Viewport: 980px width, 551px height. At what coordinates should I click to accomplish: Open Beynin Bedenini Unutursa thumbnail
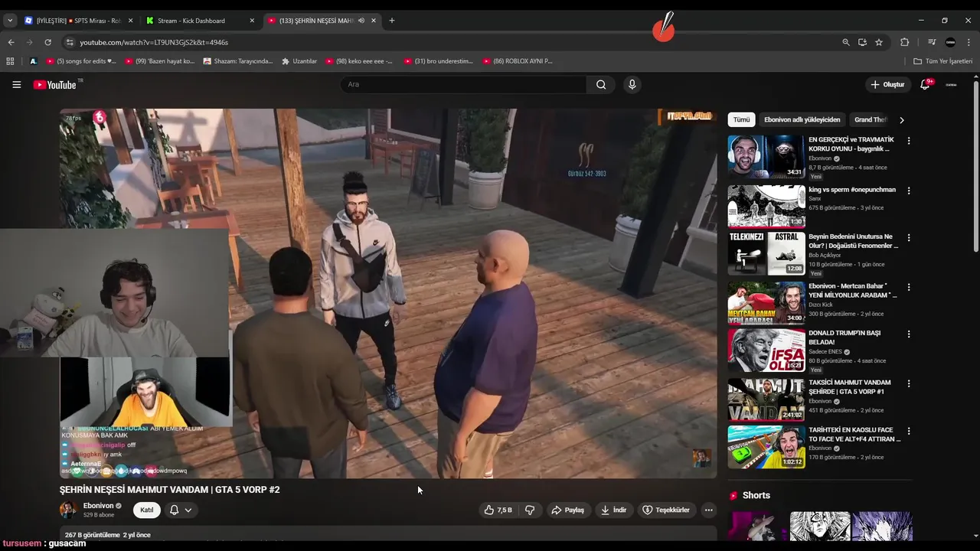tap(766, 253)
